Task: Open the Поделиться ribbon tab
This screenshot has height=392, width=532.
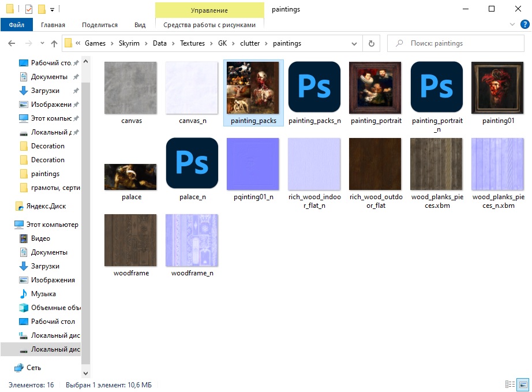Action: coord(100,25)
